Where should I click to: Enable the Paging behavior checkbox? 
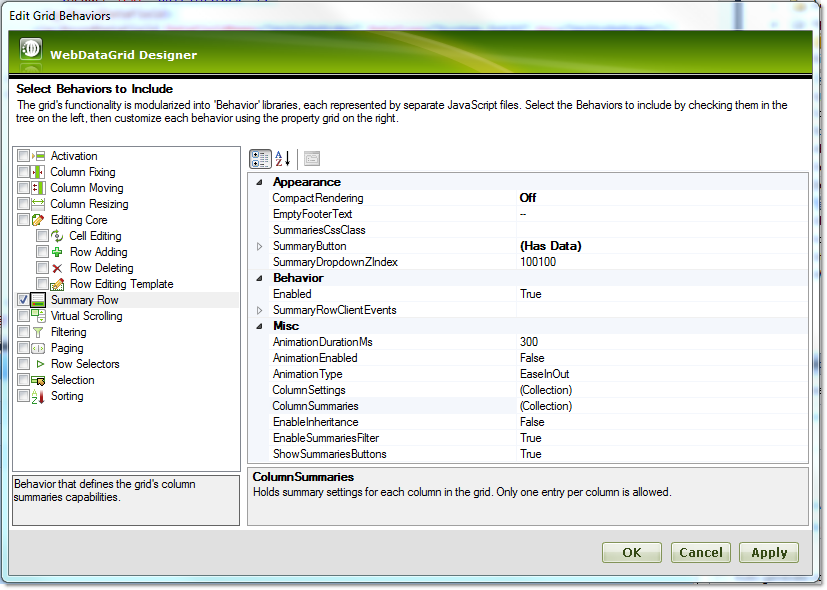23,348
